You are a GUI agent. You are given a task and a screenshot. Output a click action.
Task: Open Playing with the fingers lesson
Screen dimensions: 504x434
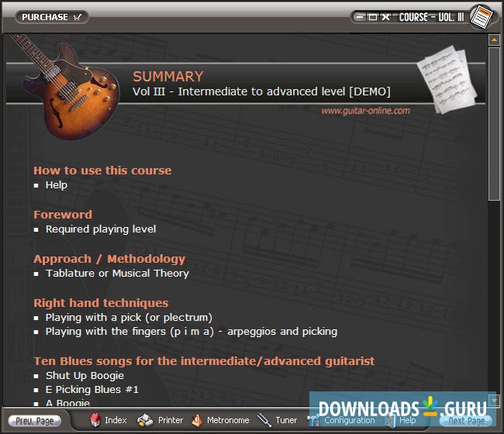click(x=192, y=332)
